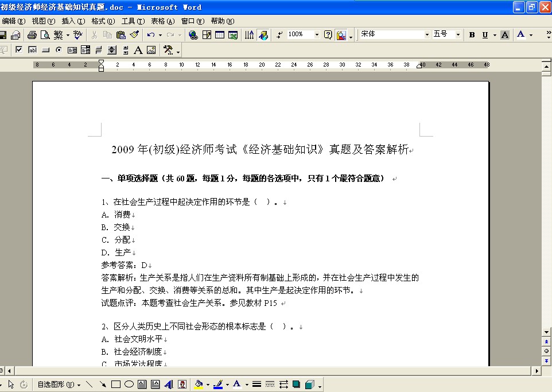The width and height of the screenshot is (552, 392).
Task: Open the font size dropdown showing 五号
Action: coord(458,35)
